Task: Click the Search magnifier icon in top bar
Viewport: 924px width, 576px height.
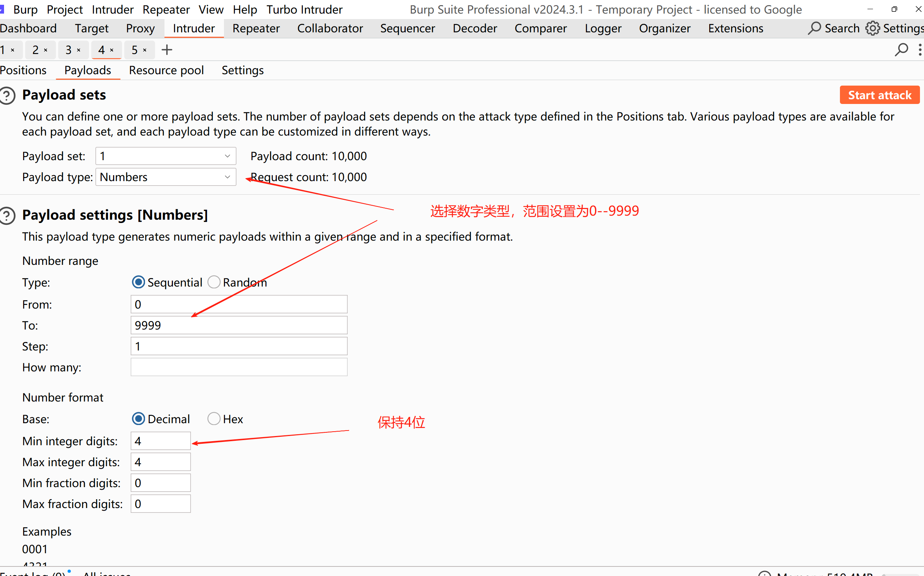Action: 814,28
